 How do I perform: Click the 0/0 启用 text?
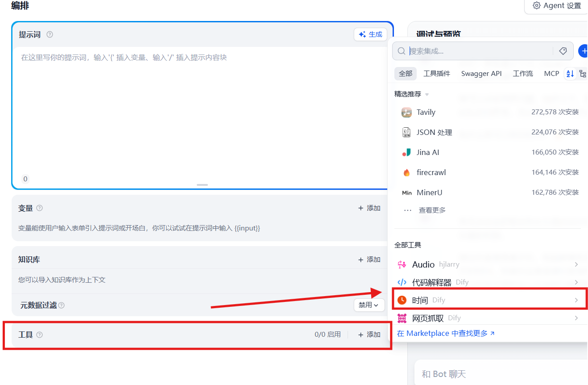pyautogui.click(x=327, y=335)
